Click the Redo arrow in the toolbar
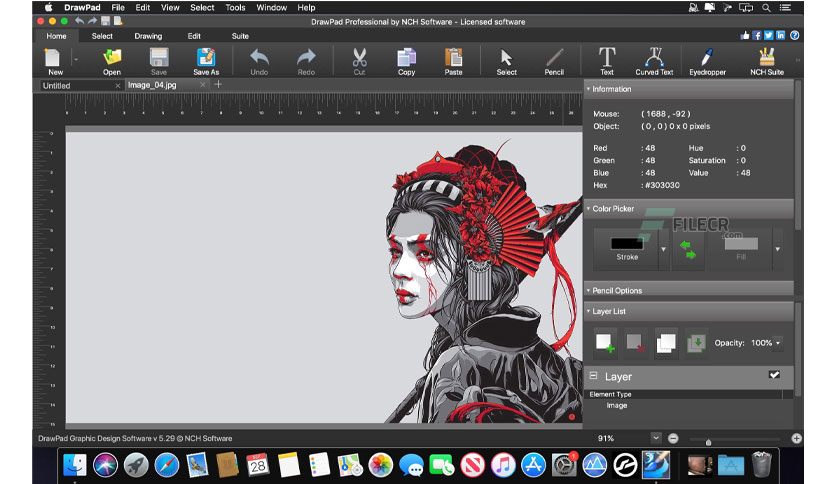Image resolution: width=836 pixels, height=484 pixels. (306, 61)
